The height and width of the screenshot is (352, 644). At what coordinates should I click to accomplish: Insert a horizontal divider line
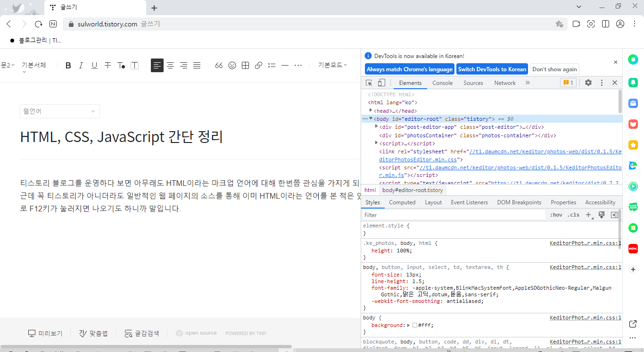(x=285, y=66)
